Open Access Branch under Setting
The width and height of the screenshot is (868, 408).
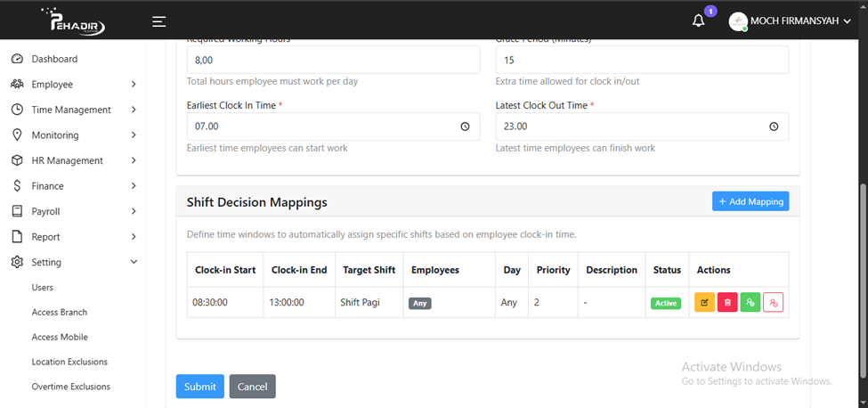tap(59, 312)
